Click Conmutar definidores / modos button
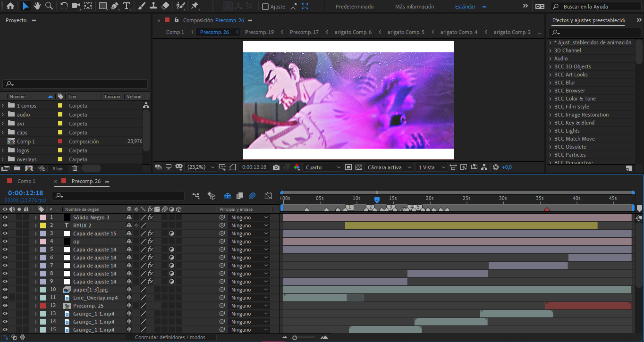 [x=169, y=337]
